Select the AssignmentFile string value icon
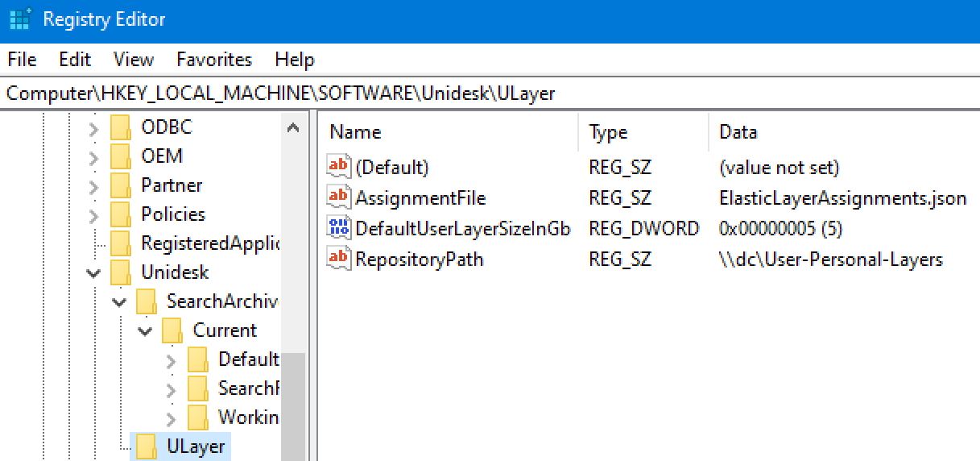The width and height of the screenshot is (980, 461). point(339,197)
